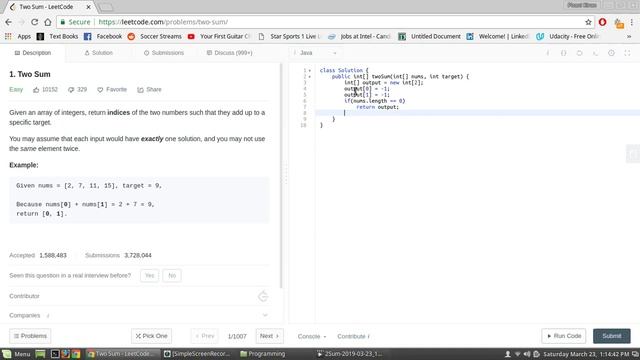Click the editor shortcuts icon left of clock
This screenshot has height=360, width=640.
596,53
